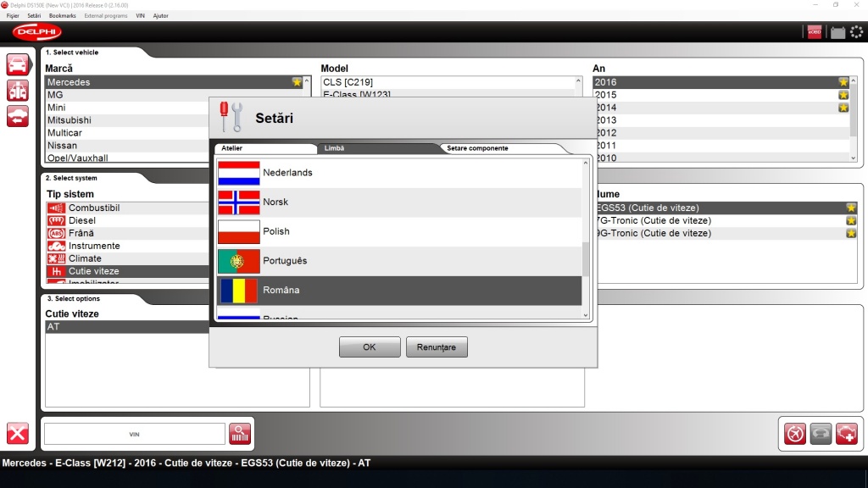
Task: Switch to the Setare componente tab
Action: [501, 148]
